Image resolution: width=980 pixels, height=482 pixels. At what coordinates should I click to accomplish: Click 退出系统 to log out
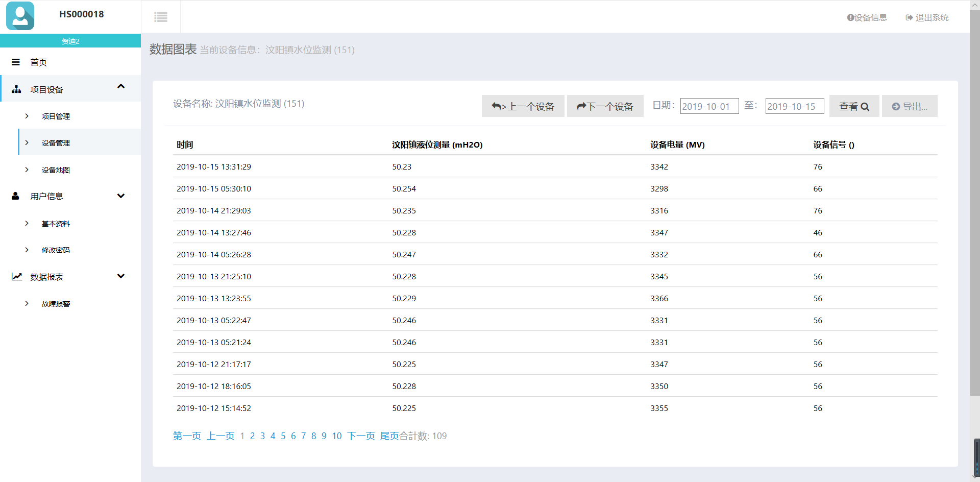(927, 17)
